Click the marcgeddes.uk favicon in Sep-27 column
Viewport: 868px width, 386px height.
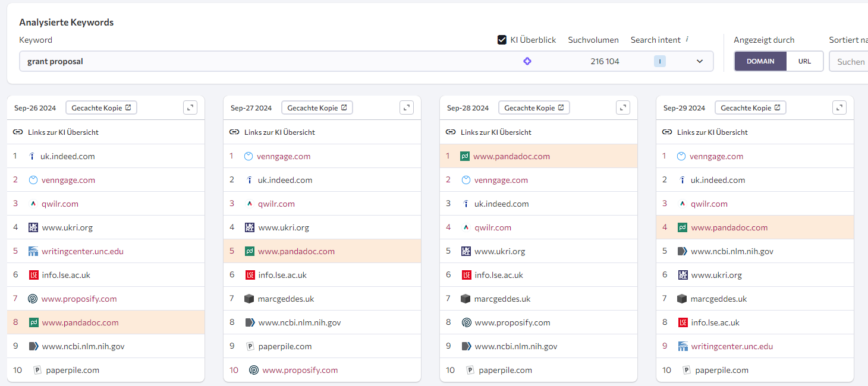tap(249, 299)
